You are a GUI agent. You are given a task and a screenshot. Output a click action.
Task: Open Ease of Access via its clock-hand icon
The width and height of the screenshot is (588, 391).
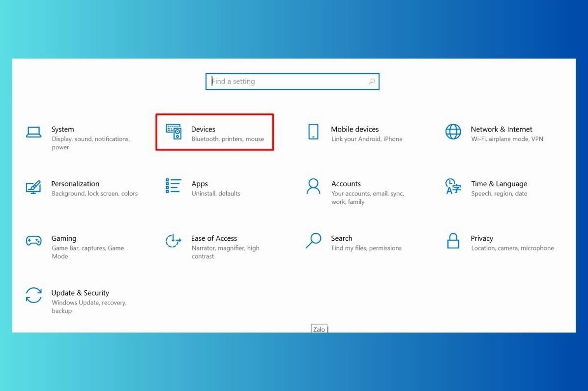pos(173,241)
